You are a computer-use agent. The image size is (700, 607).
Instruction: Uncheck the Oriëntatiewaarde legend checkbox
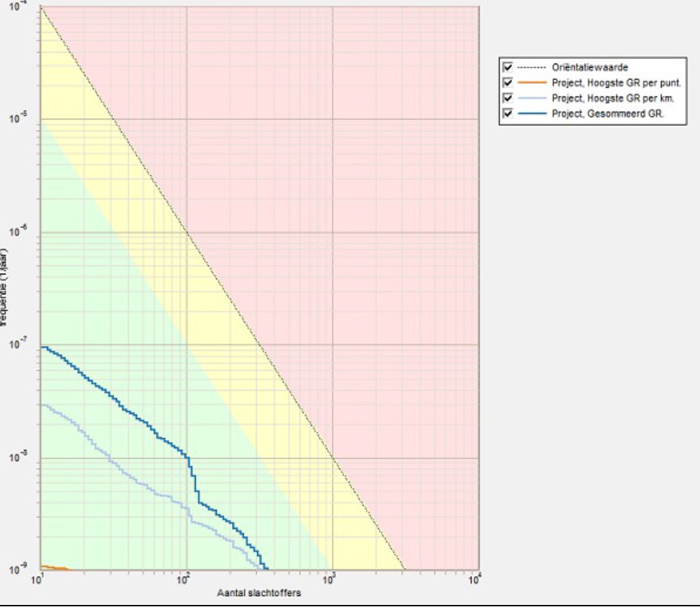click(x=508, y=67)
